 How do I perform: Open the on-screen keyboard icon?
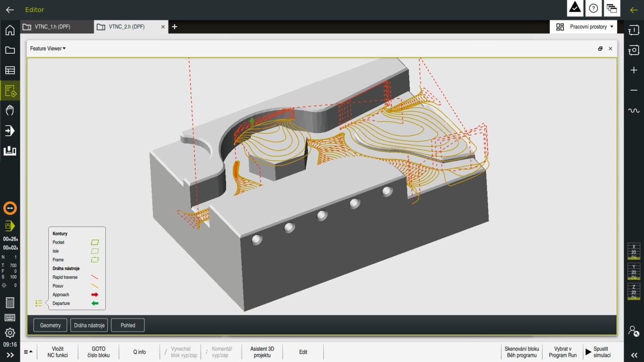pyautogui.click(x=10, y=318)
